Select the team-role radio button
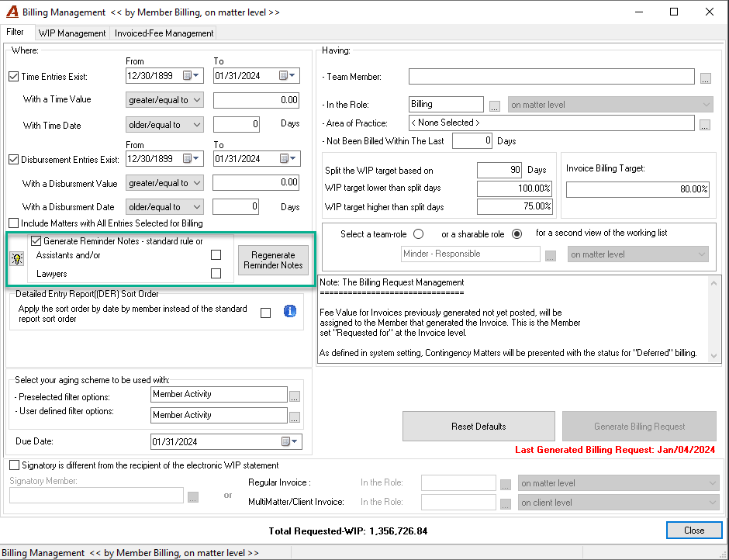 419,234
